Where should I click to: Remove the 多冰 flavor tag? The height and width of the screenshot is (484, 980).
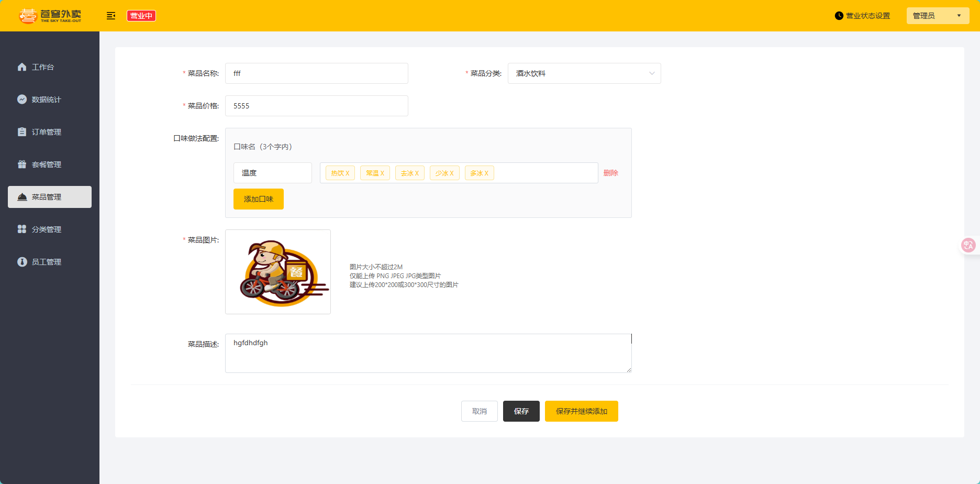click(x=487, y=173)
